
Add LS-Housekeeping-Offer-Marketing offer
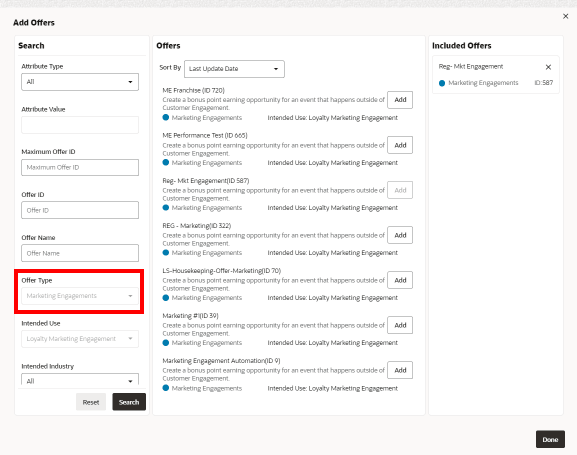[400, 280]
